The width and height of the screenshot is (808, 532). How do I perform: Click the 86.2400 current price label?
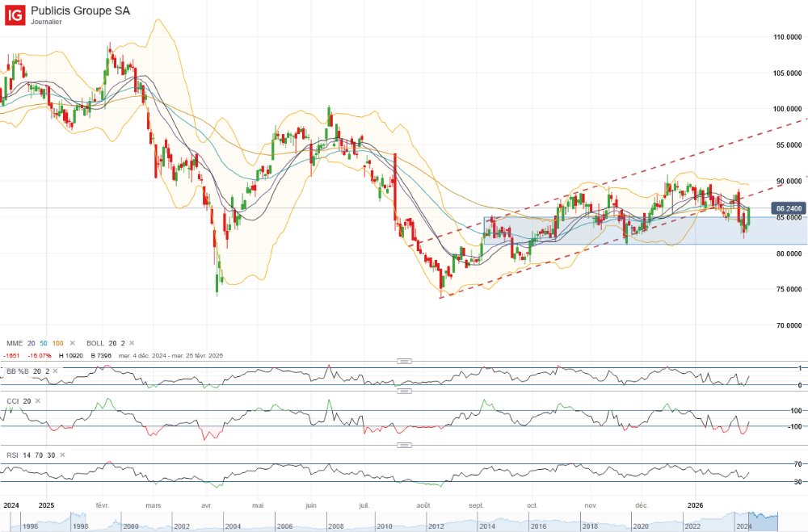788,208
